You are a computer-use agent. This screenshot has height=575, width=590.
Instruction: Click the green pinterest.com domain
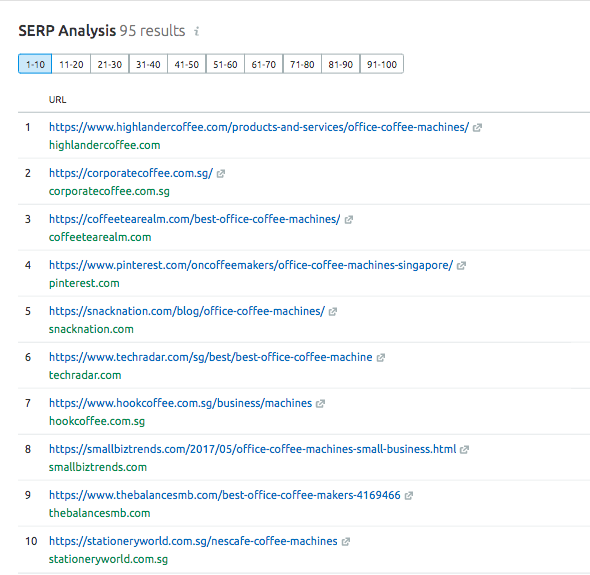84,283
